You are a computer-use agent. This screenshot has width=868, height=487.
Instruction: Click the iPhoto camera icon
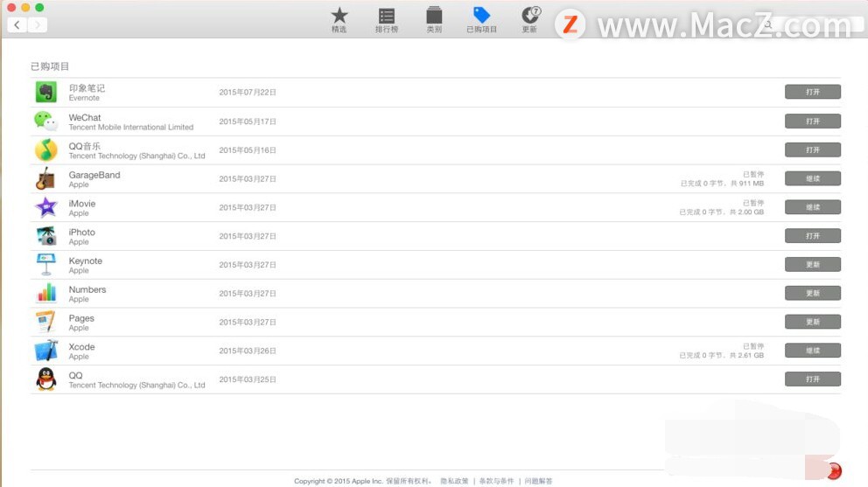pyautogui.click(x=46, y=236)
